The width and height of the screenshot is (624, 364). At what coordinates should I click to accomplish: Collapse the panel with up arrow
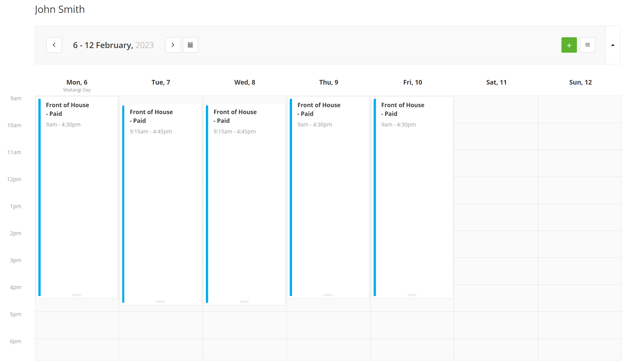click(613, 45)
